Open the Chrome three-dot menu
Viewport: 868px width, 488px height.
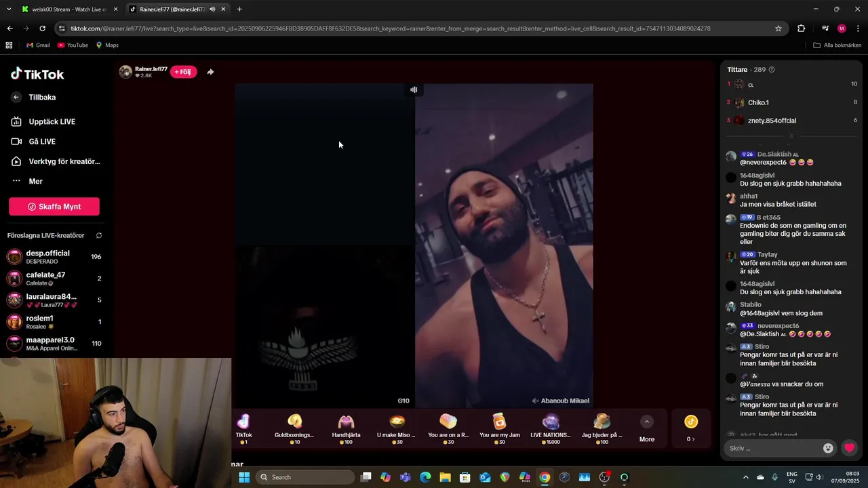tap(858, 28)
